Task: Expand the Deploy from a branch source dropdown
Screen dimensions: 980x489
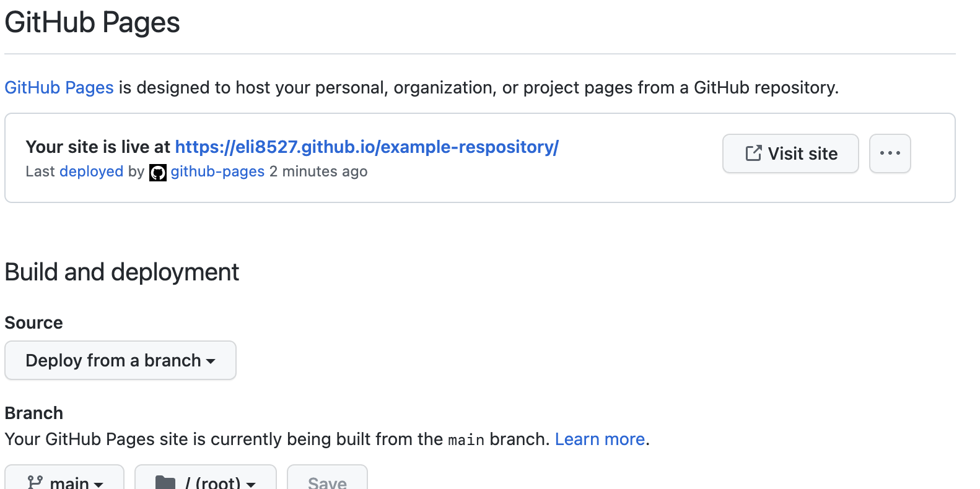Action: click(120, 360)
